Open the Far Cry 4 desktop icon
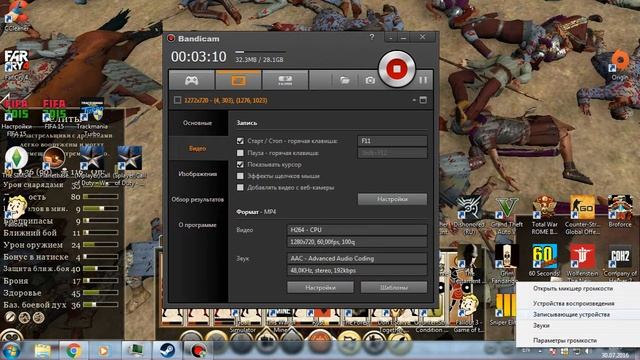Image resolution: width=640 pixels, height=360 pixels. click(x=16, y=63)
